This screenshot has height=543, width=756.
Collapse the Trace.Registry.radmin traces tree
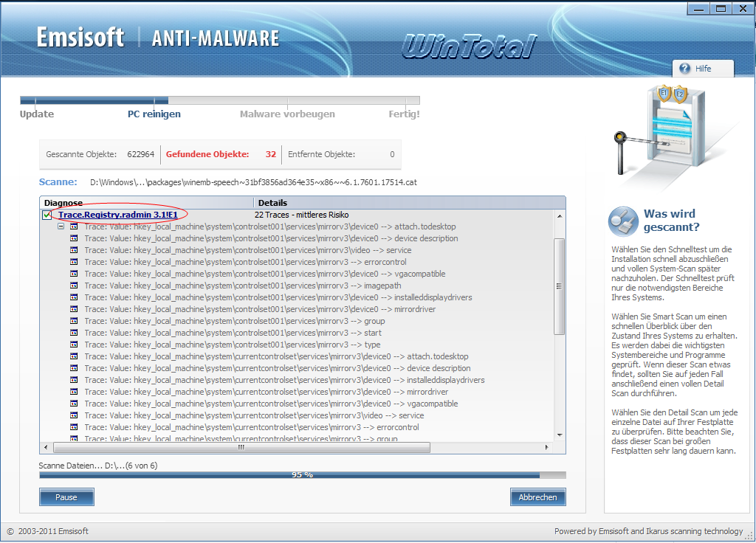pos(61,226)
